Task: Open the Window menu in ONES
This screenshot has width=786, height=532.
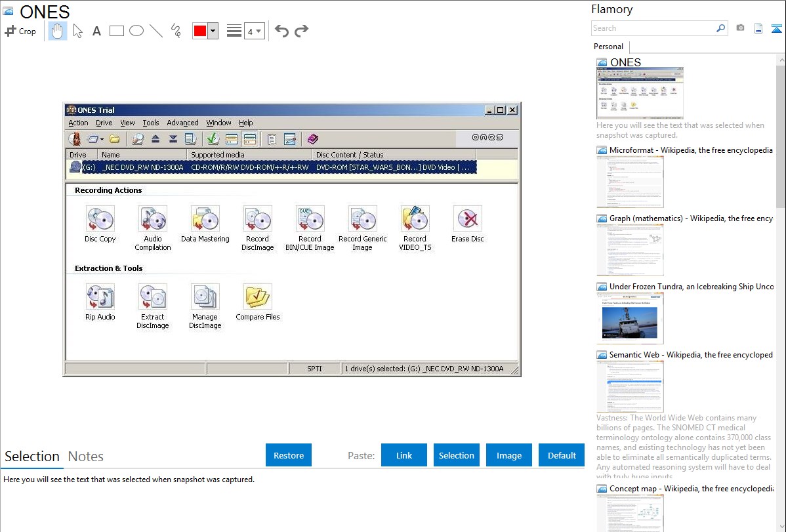Action: [x=219, y=123]
